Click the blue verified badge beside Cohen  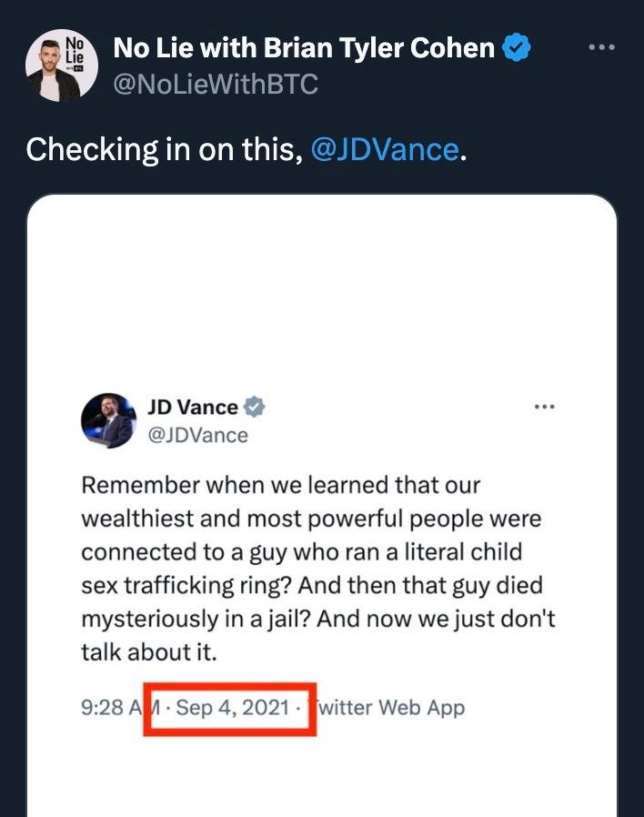tap(517, 47)
